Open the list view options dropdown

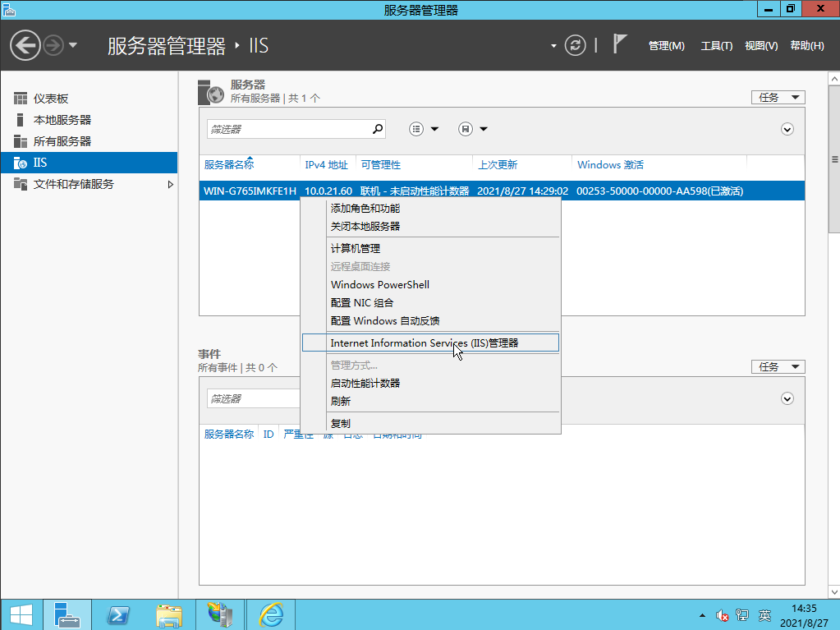point(424,129)
